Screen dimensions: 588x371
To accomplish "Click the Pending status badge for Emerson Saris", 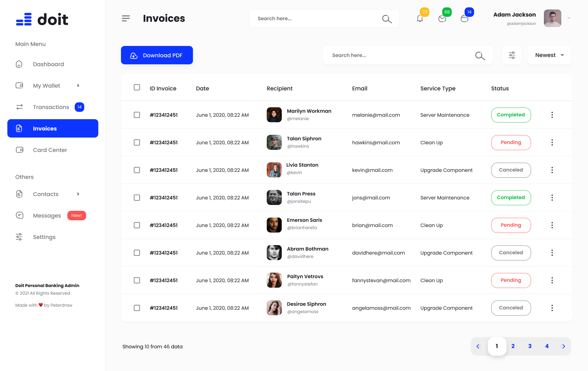I will [511, 225].
